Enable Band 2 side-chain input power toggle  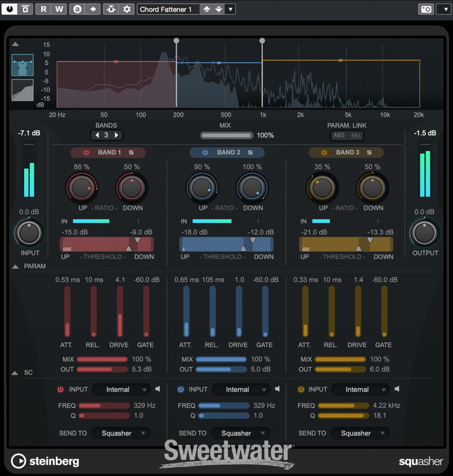[180, 389]
